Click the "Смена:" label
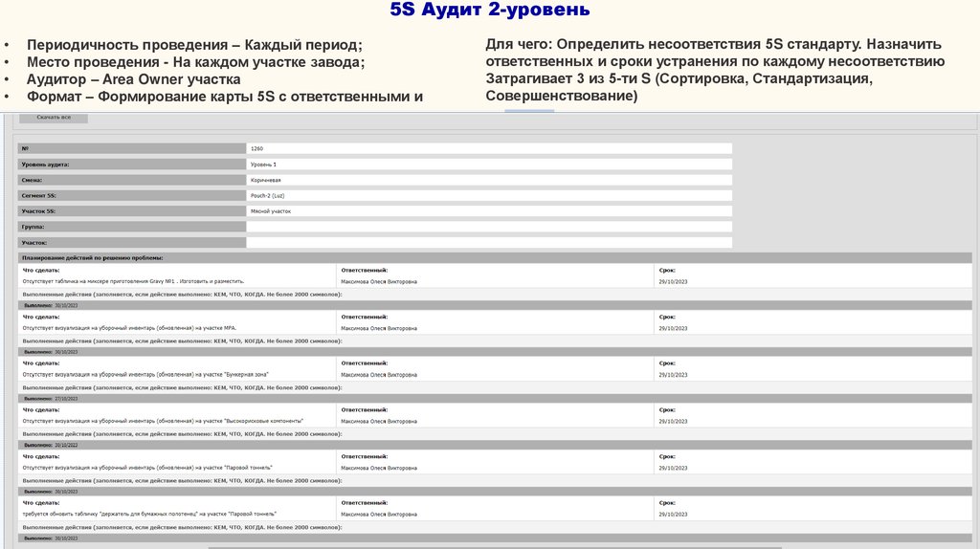Viewport: 980px width, 549px height. pos(32,180)
